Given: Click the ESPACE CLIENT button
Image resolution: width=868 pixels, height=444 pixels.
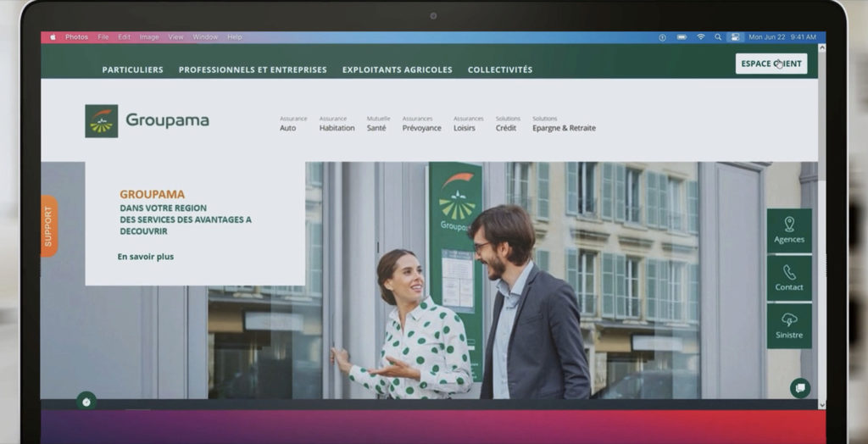Looking at the screenshot, I should 771,64.
